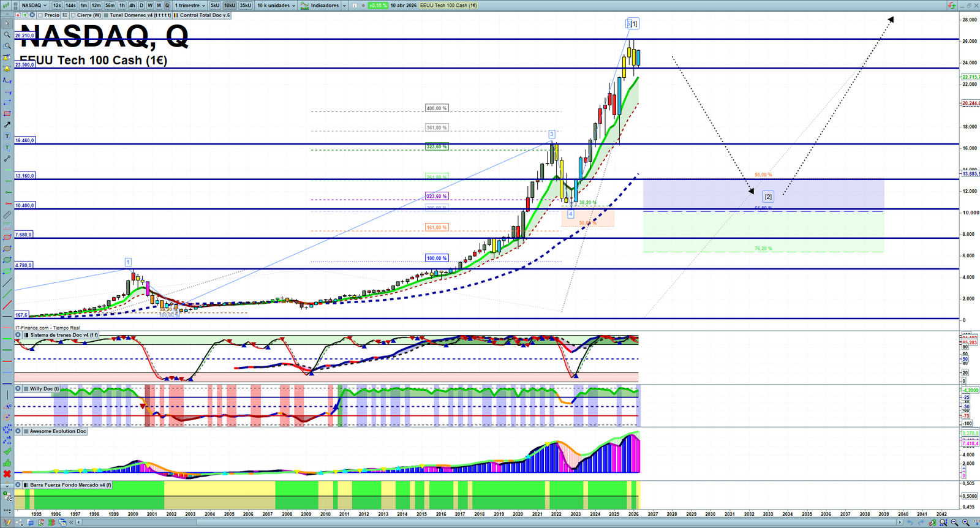Toggle the Tunel Domenec v4 indicator square
980x528 pixels.
coord(107,15)
